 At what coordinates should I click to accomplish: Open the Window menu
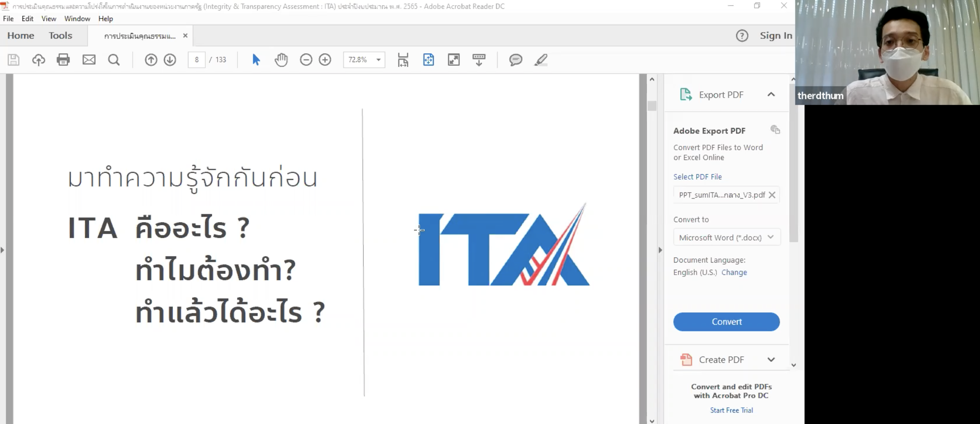pyautogui.click(x=77, y=19)
